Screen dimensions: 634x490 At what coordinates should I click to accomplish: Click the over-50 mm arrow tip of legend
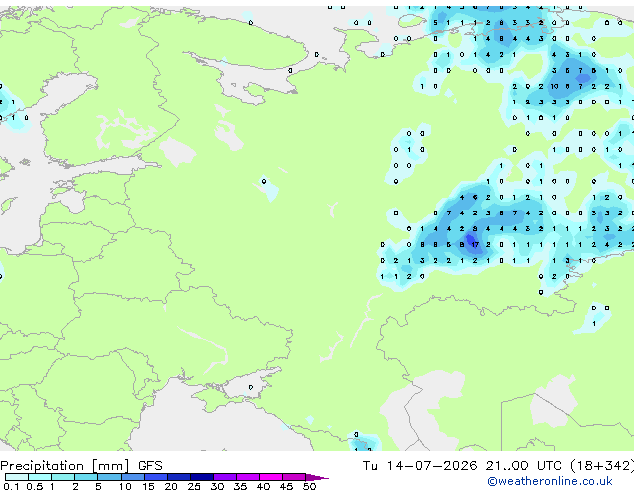(x=317, y=477)
